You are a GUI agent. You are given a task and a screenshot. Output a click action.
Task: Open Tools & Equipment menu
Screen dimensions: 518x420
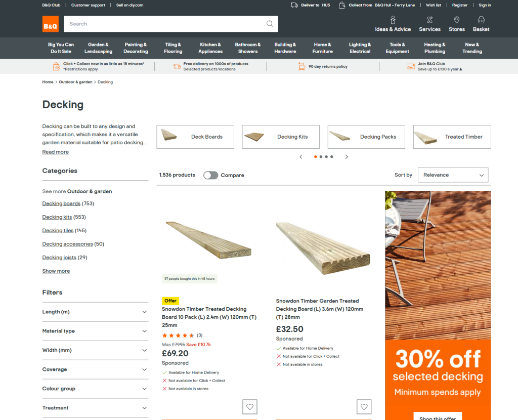click(x=397, y=48)
